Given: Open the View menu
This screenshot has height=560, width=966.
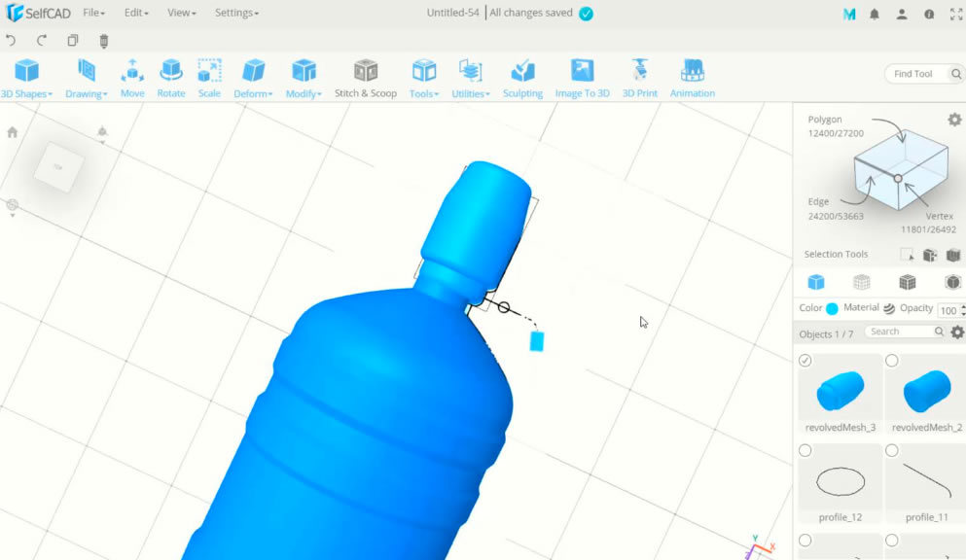Looking at the screenshot, I should click(x=182, y=13).
